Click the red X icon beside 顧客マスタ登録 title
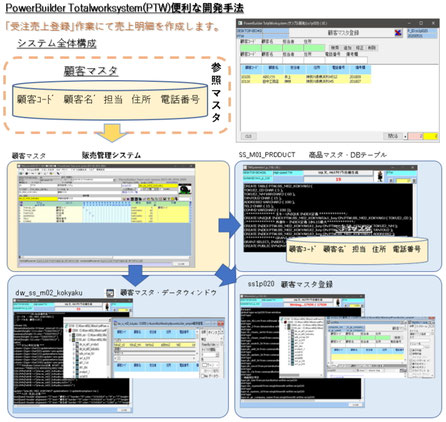This screenshot has width=446, height=422. point(398,33)
